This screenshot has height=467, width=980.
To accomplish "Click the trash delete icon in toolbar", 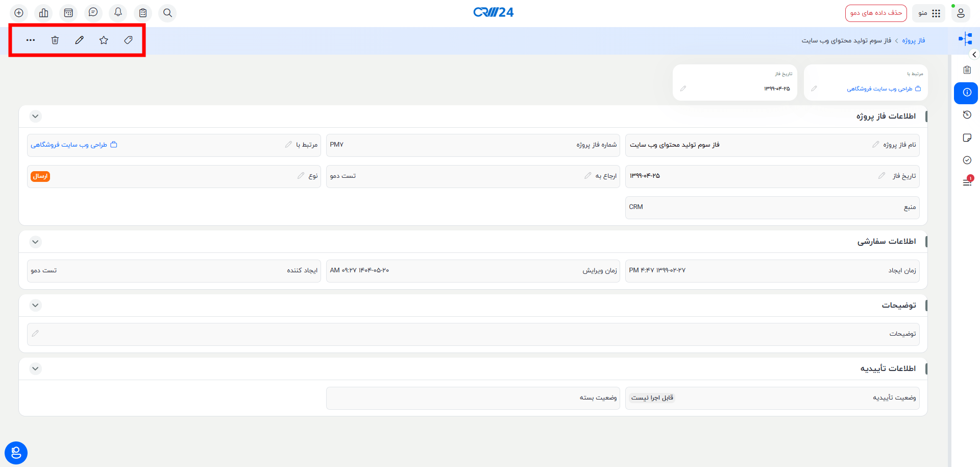I will coord(55,40).
